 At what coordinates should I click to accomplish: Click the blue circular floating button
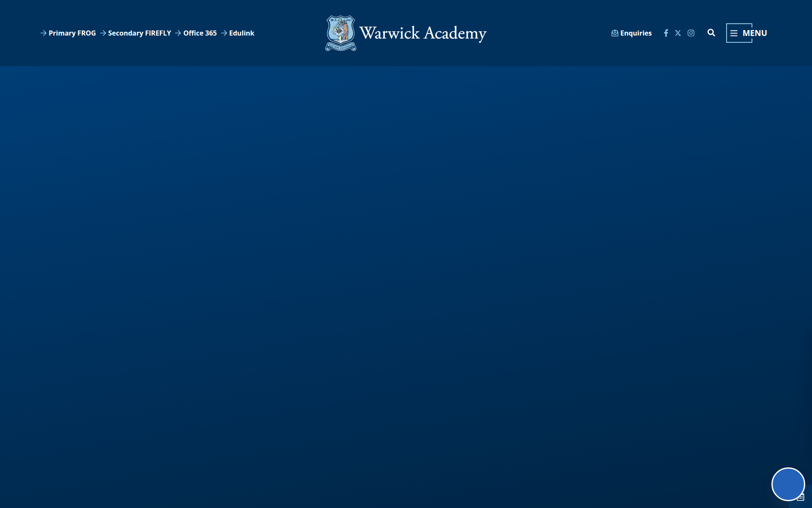click(788, 484)
